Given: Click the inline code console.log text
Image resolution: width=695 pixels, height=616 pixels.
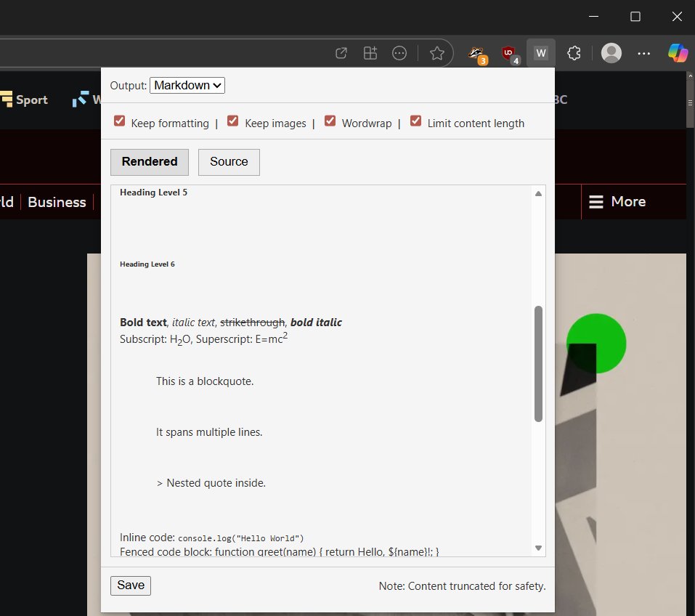Looking at the screenshot, I should click(240, 538).
